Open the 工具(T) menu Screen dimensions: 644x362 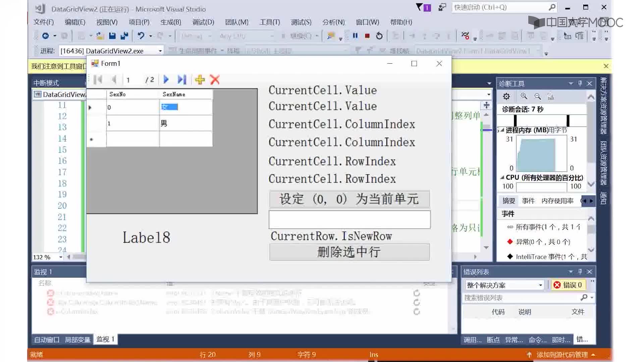(x=270, y=22)
